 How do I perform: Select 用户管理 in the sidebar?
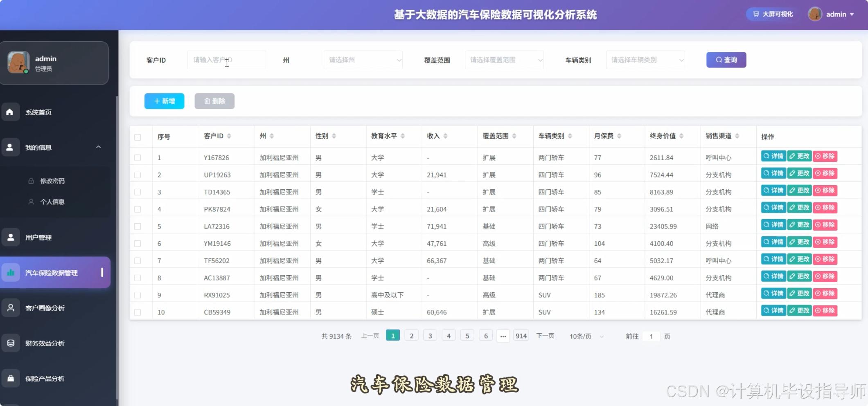39,237
